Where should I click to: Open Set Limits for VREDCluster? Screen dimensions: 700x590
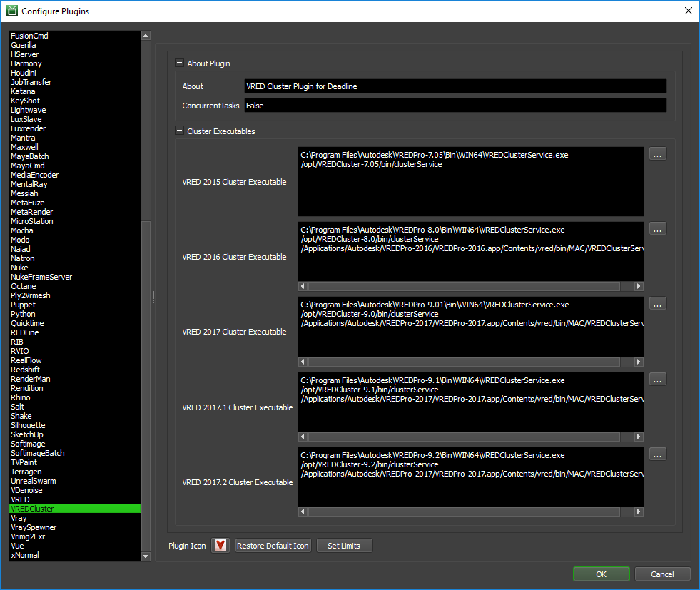click(344, 545)
